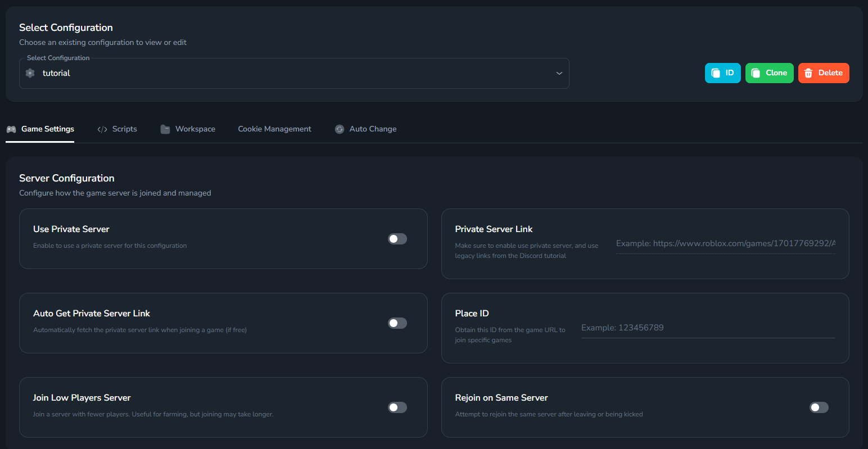Click the Join Low Players Server title
The width and height of the screenshot is (868, 449).
pos(82,398)
